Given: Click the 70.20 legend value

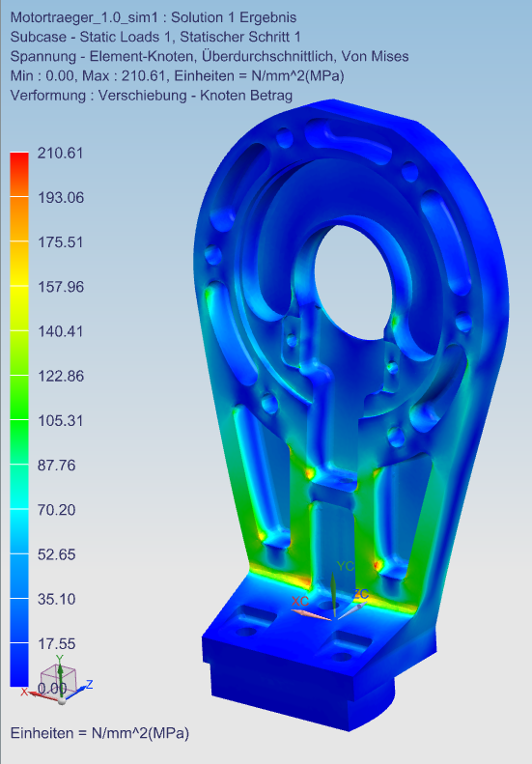Looking at the screenshot, I should click(57, 510).
